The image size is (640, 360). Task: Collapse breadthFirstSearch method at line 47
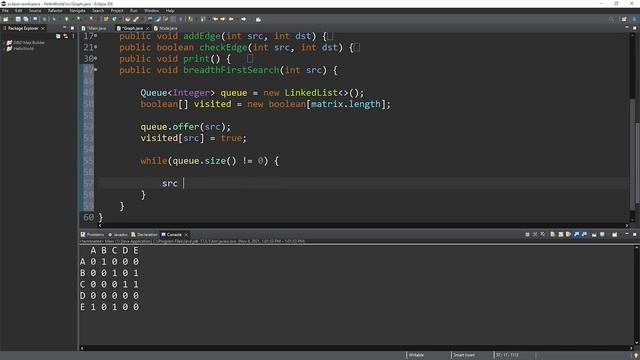click(x=96, y=70)
